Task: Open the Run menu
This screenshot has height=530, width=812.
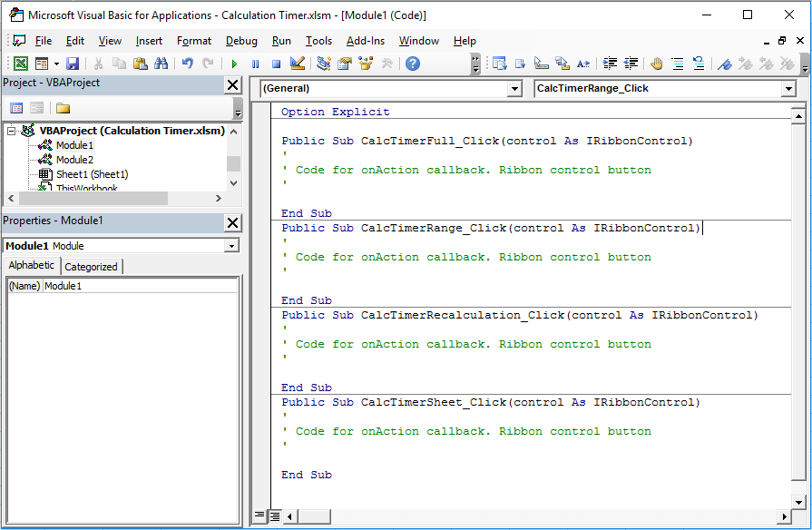Action: coord(280,41)
